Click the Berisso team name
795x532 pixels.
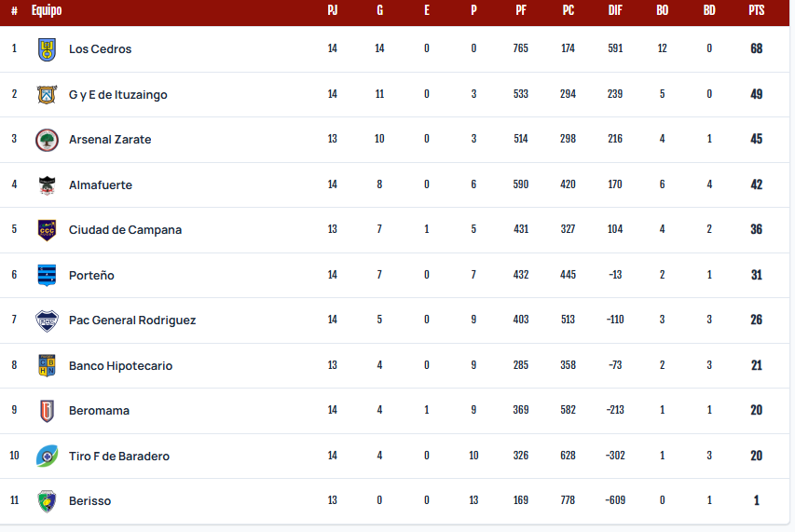89,501
